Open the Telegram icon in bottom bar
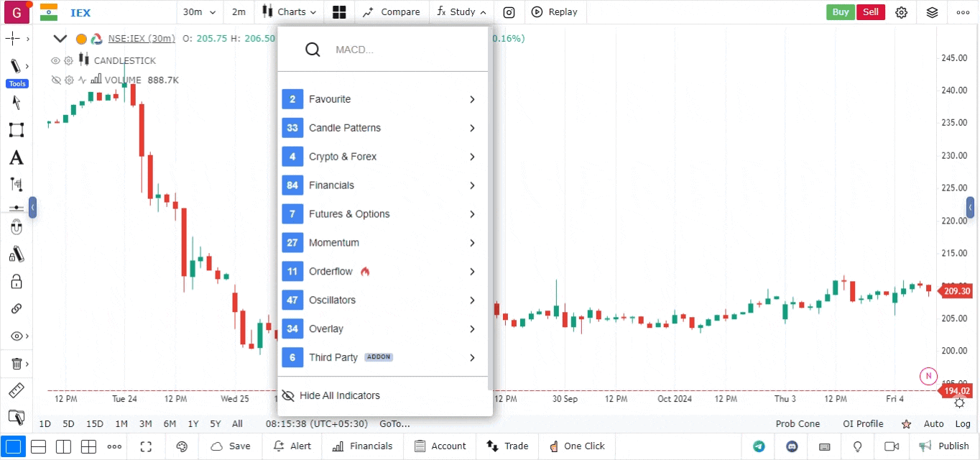The image size is (980, 460). pos(759,446)
